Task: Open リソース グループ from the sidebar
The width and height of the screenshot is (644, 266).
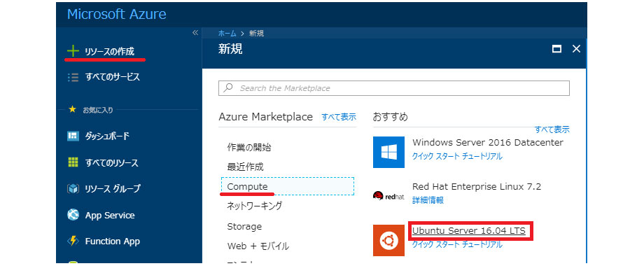Action: pos(113,189)
